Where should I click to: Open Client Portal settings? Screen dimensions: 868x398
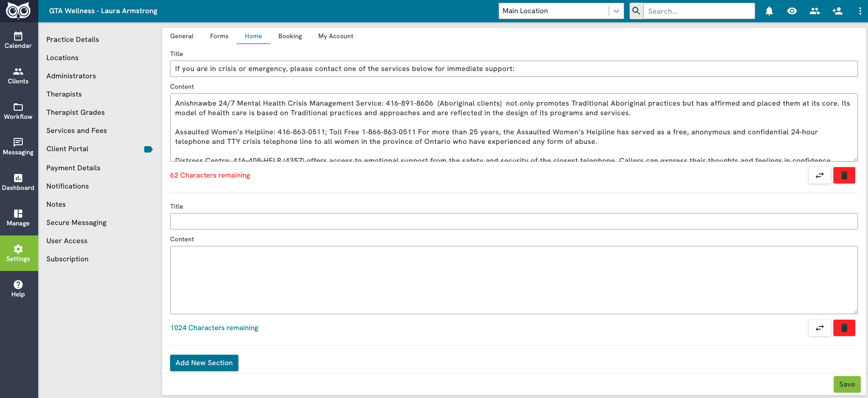67,149
